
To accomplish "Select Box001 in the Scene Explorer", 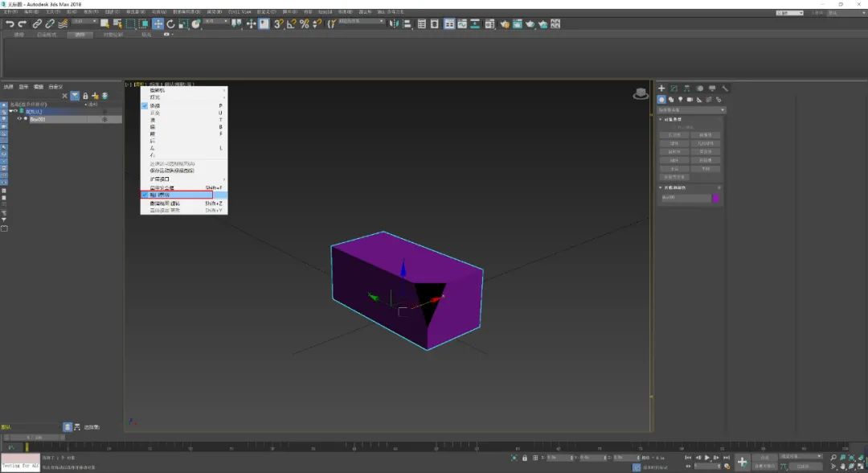I will tap(38, 119).
